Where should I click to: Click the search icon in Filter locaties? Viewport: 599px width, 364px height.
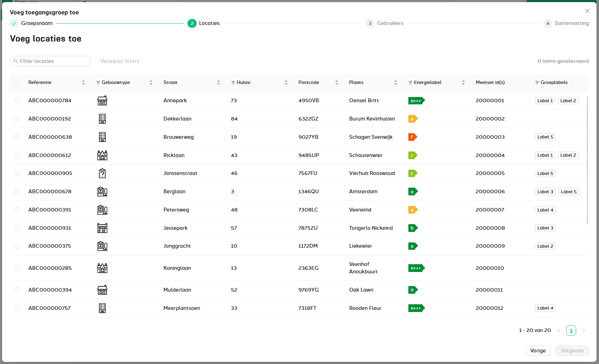click(15, 61)
